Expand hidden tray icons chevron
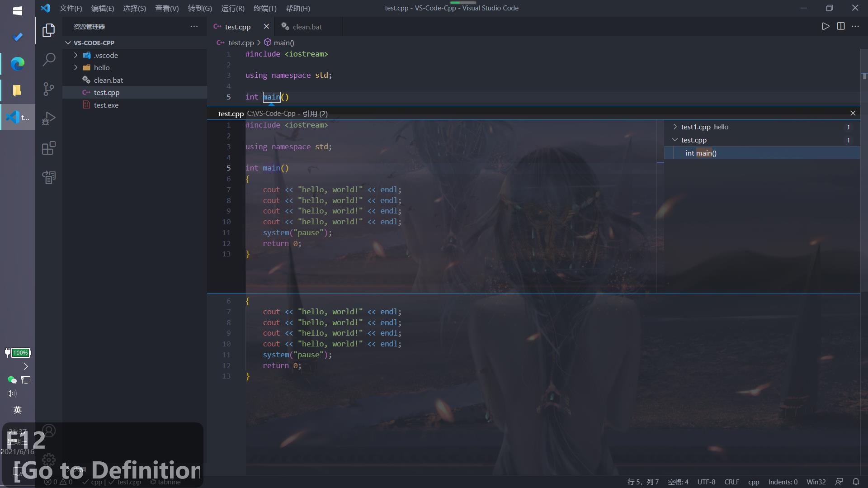The height and width of the screenshot is (488, 868). coord(26,366)
